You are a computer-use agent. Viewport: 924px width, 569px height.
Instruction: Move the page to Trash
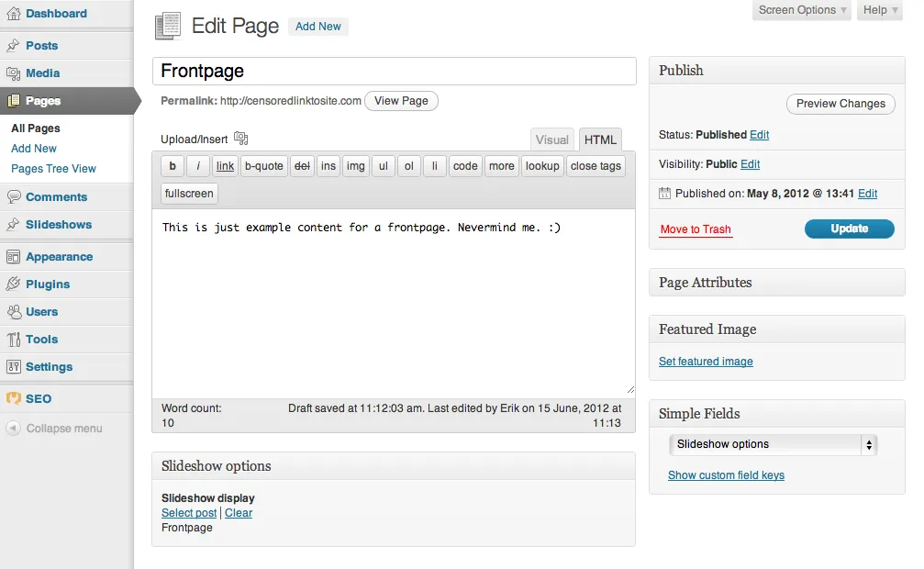[695, 229]
